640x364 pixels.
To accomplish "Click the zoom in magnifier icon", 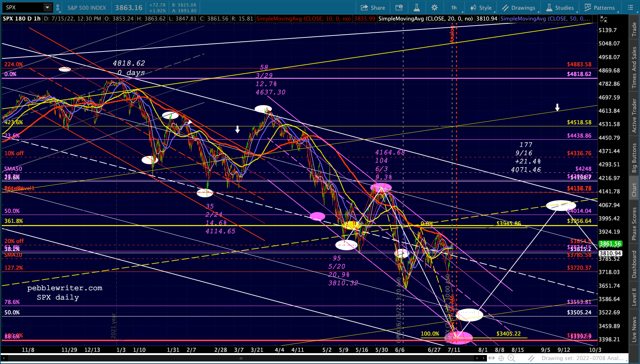I will [511, 358].
